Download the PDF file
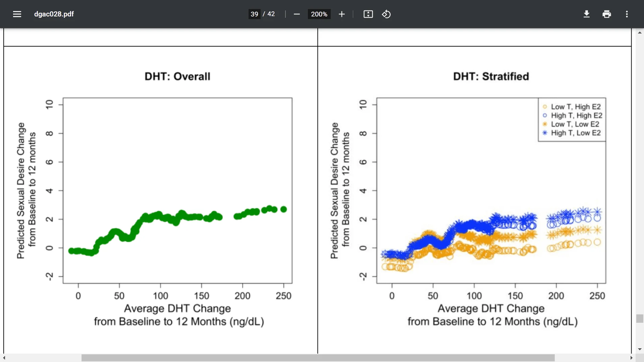644x362 pixels. click(587, 14)
